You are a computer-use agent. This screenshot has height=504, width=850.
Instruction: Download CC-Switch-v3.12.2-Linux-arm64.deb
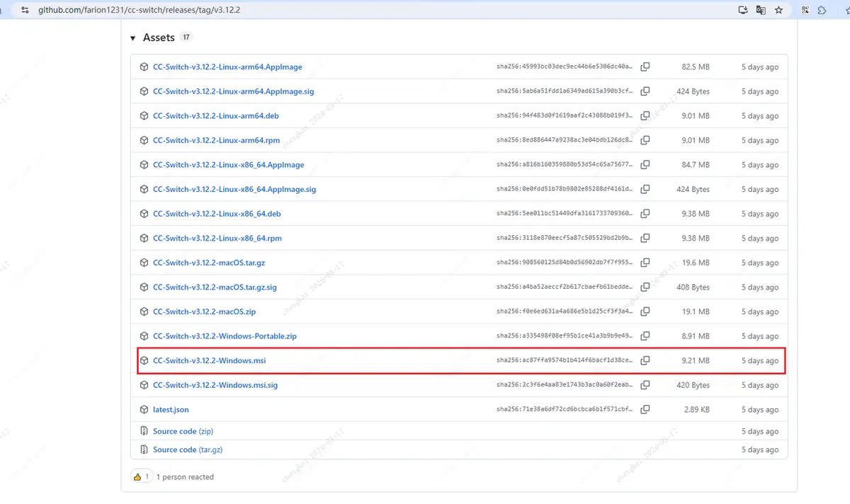pos(216,116)
